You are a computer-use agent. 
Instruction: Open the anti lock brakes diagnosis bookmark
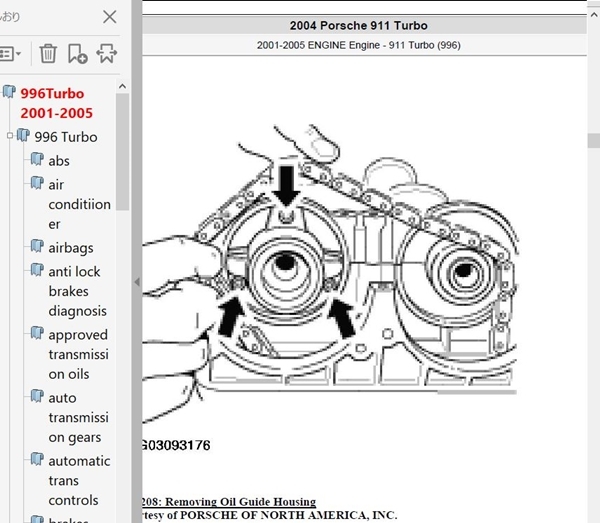click(x=77, y=291)
